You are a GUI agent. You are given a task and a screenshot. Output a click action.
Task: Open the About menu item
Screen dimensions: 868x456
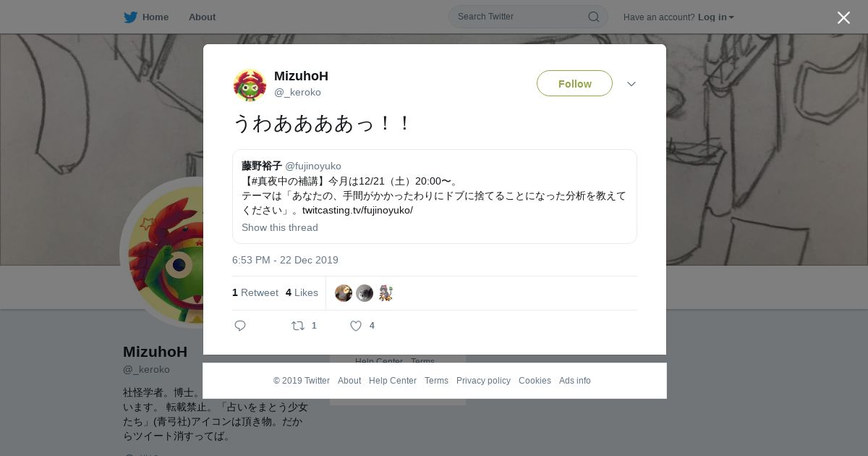coord(202,17)
